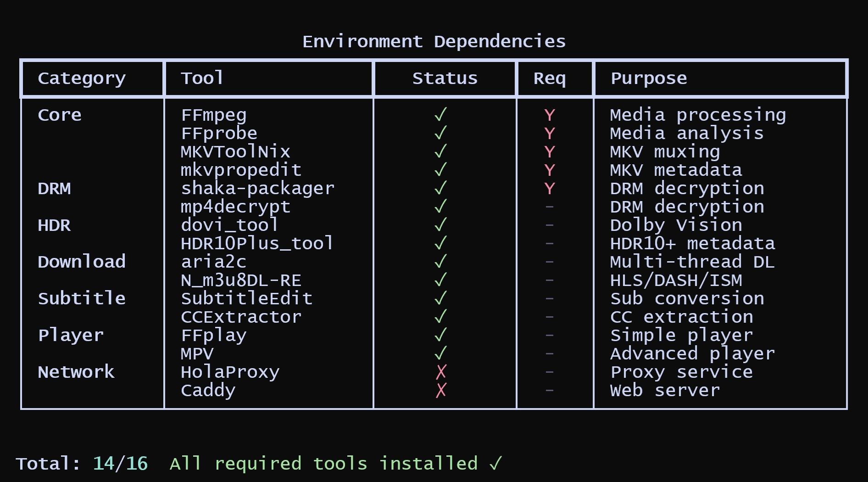Image resolution: width=868 pixels, height=482 pixels.
Task: Click the green checkmark beside FFmpeg
Action: coord(440,114)
